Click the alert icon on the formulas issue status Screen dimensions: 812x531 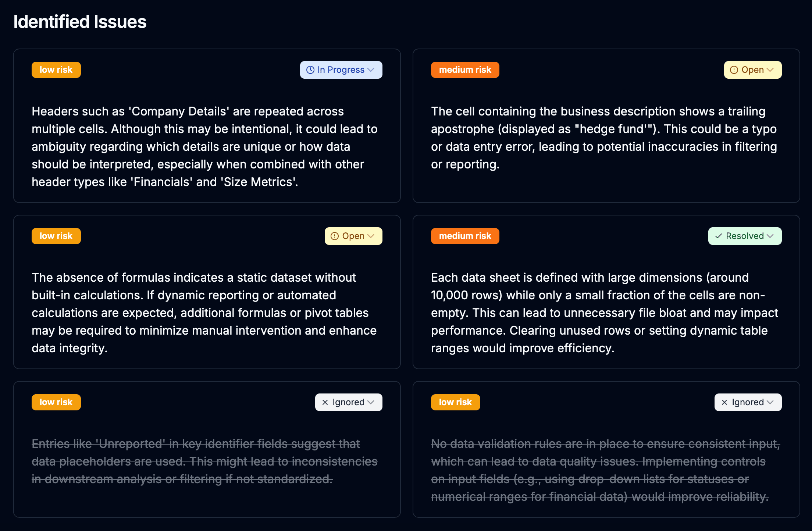[x=335, y=236]
